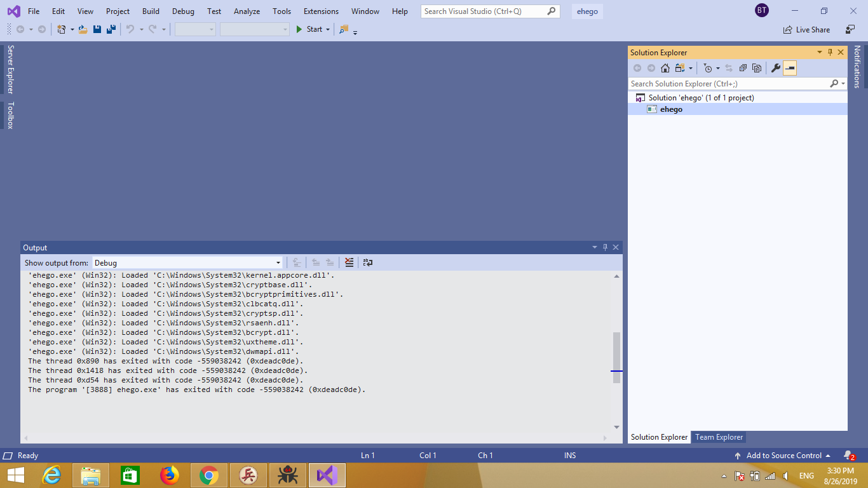Click the Open File folder icon
Viewport: 868px width, 488px height.
[x=83, y=29]
